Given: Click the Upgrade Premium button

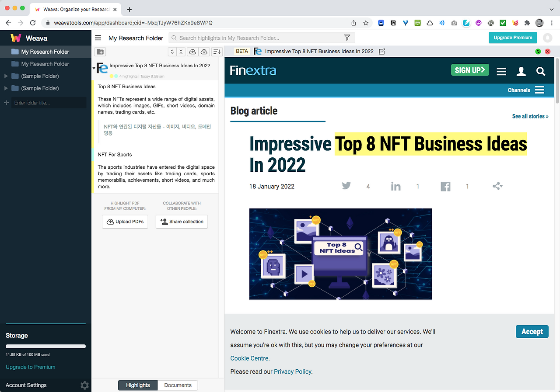Looking at the screenshot, I should click(x=513, y=38).
